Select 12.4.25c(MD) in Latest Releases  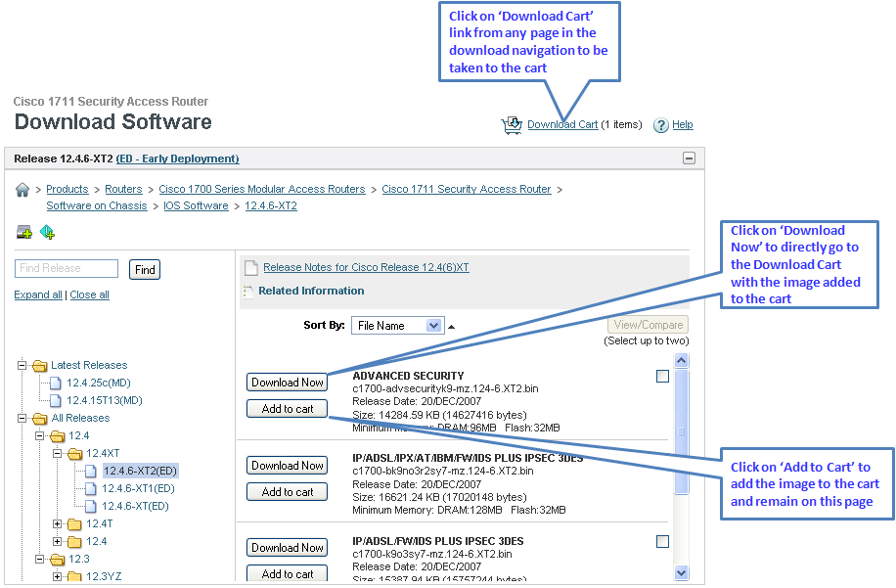point(99,383)
